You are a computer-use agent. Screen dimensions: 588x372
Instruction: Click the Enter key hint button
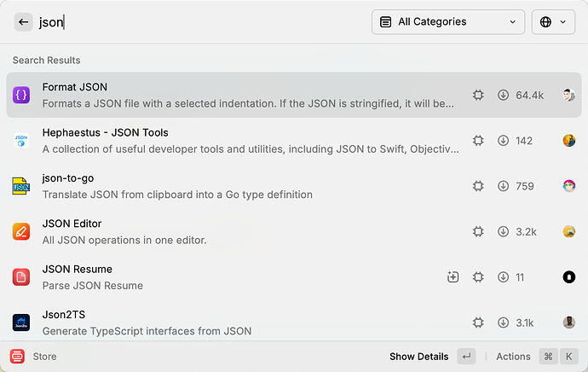(466, 357)
